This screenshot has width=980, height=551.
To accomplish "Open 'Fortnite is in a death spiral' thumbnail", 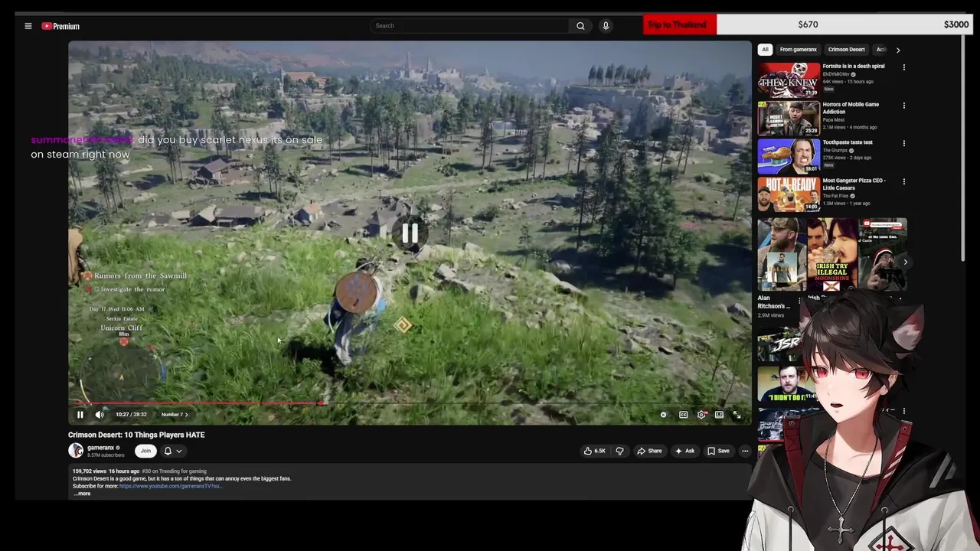I will point(789,80).
